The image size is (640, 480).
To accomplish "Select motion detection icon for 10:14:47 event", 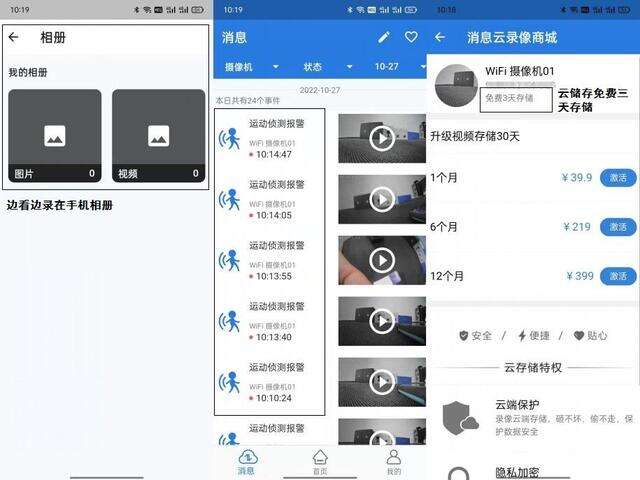I will [229, 139].
